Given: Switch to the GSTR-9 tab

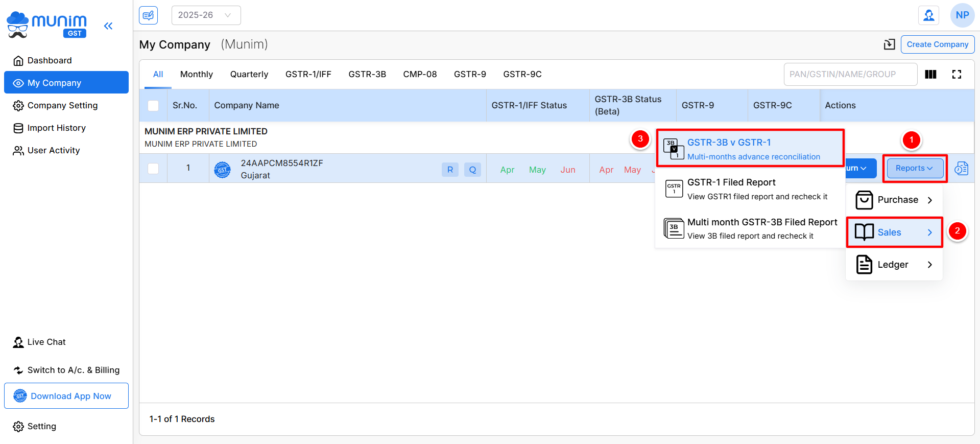Looking at the screenshot, I should pos(470,75).
